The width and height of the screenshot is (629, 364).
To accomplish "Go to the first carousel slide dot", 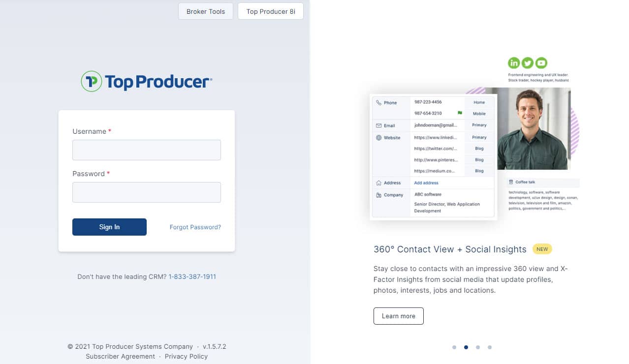I will click(x=454, y=347).
